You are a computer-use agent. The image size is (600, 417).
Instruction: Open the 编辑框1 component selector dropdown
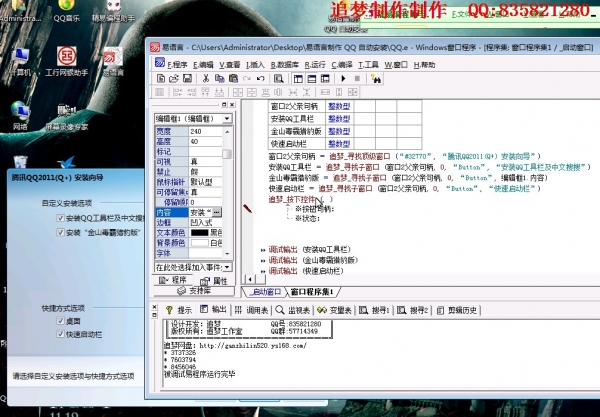[227, 118]
